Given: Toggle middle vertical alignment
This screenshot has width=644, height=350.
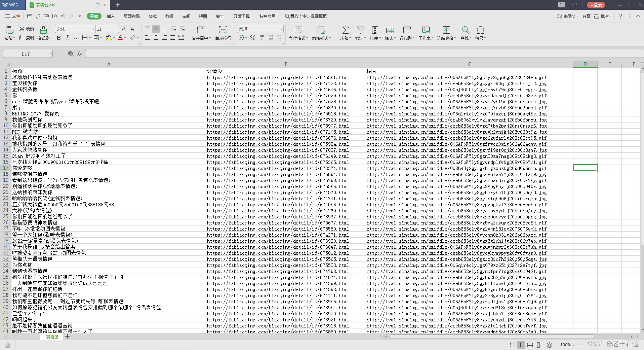Looking at the screenshot, I should [x=156, y=29].
